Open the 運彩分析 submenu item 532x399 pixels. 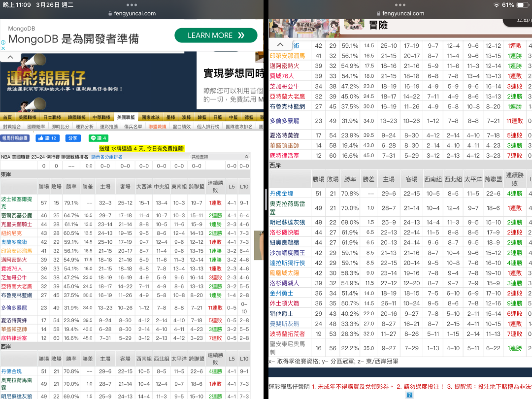point(85,127)
